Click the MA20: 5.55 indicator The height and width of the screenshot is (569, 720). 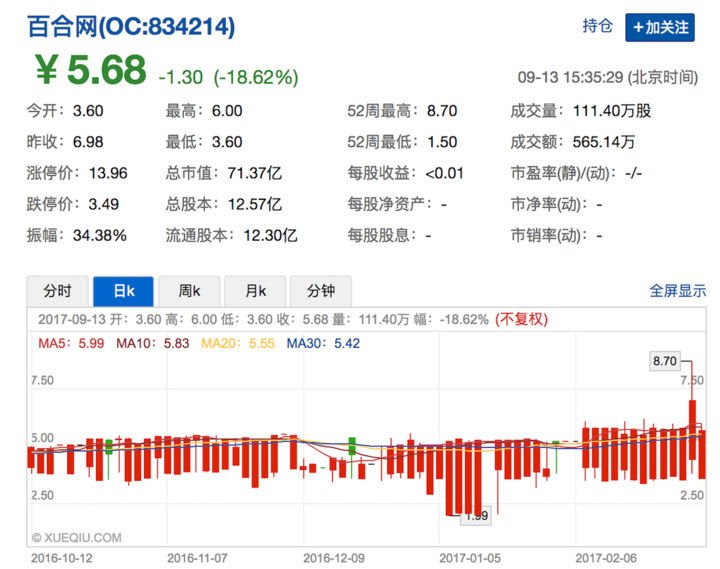point(238,343)
